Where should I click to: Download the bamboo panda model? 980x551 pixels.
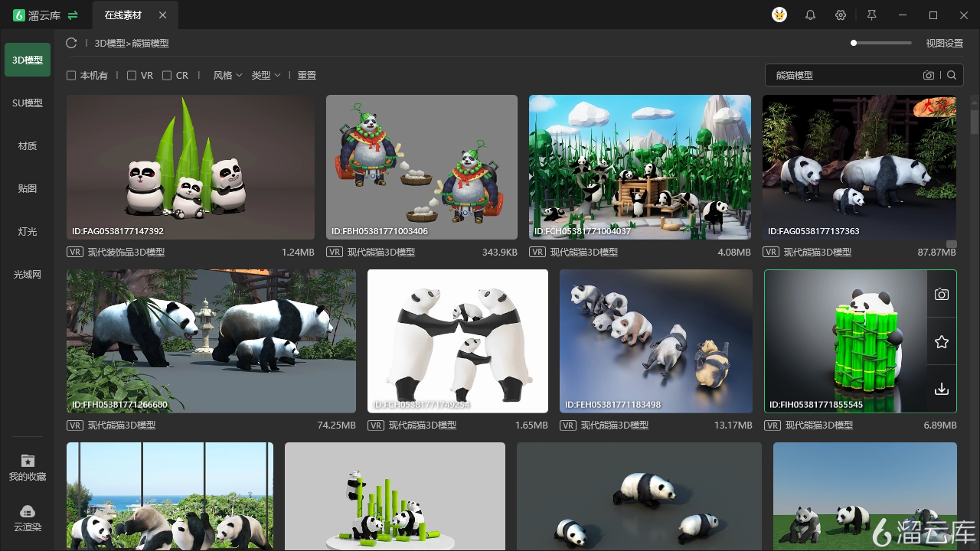click(942, 390)
